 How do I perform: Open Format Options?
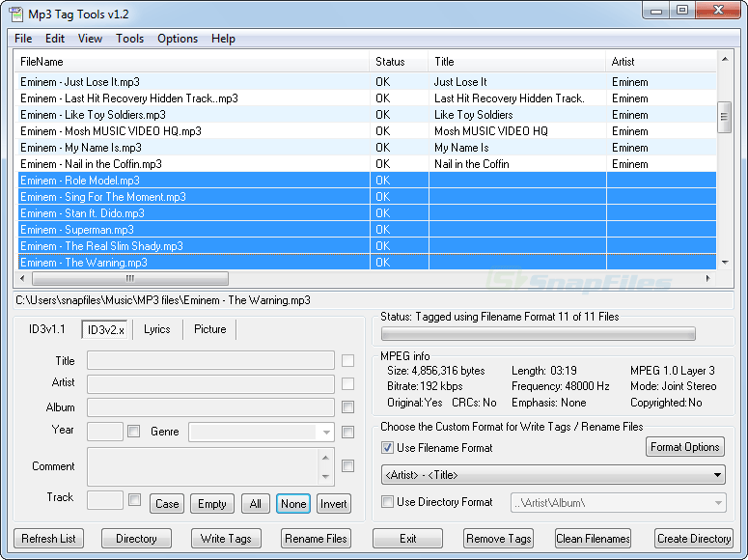click(x=684, y=447)
